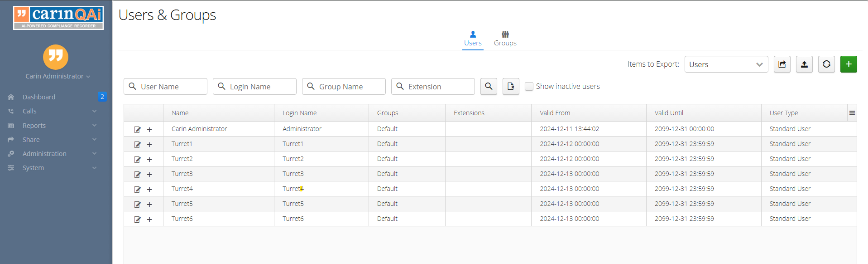
Task: Open table column menu icon
Action: 852,113
